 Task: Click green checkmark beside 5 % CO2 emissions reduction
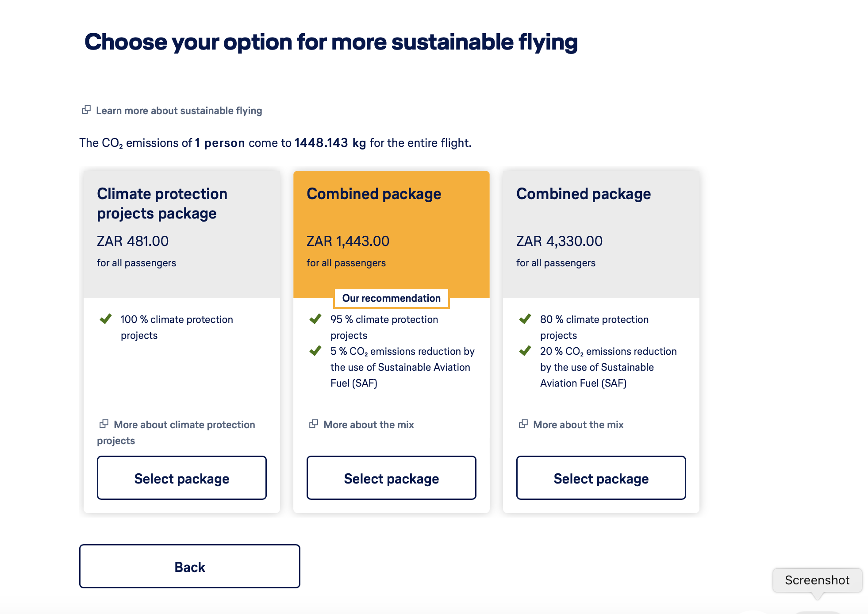[315, 351]
